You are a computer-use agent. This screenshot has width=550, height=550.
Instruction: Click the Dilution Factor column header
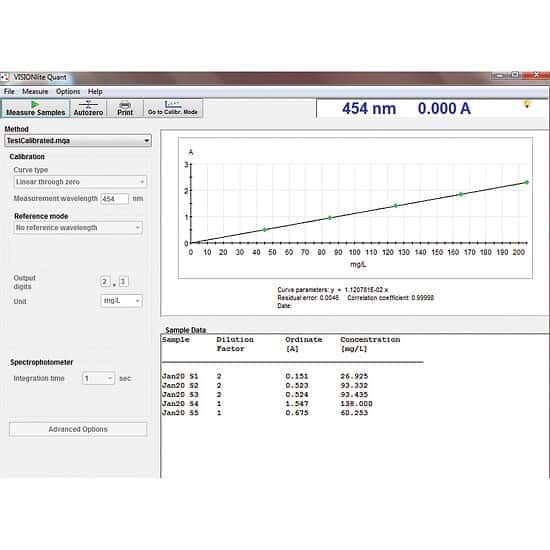click(235, 344)
